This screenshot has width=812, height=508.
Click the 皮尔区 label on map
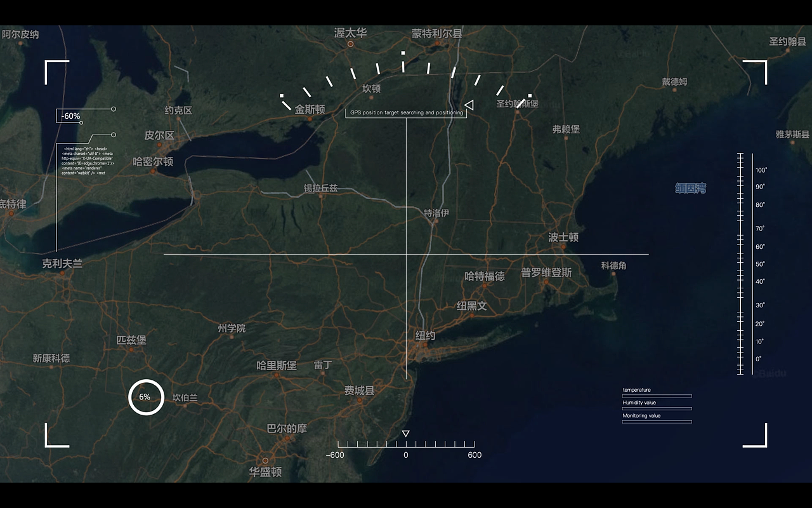[159, 135]
